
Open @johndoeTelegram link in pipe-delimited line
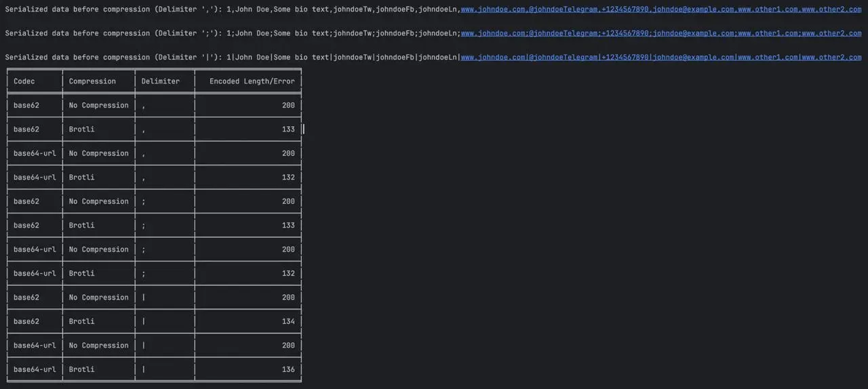click(564, 57)
